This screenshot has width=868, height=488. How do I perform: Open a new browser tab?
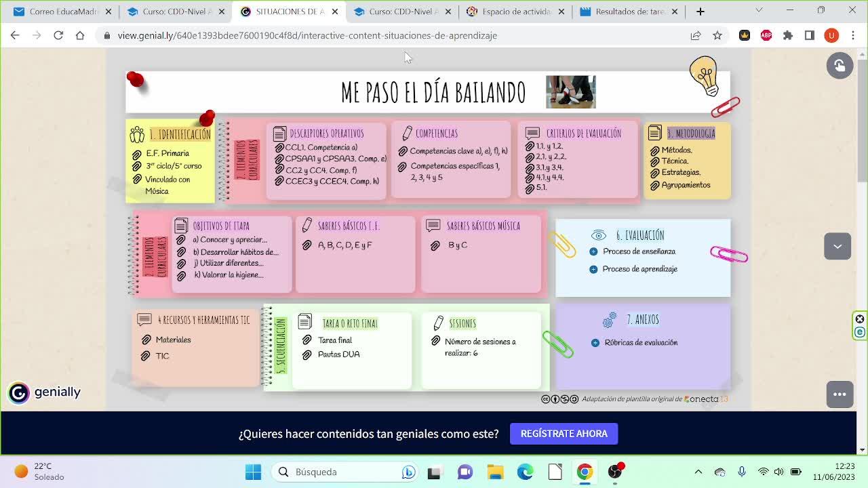coord(701,12)
